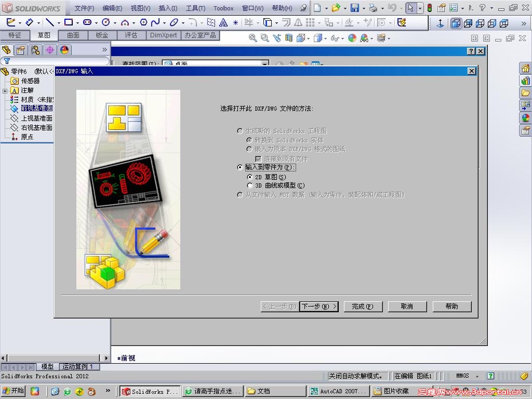
Task: Open the DimXpertManager tab
Action: pyautogui.click(x=50, y=50)
